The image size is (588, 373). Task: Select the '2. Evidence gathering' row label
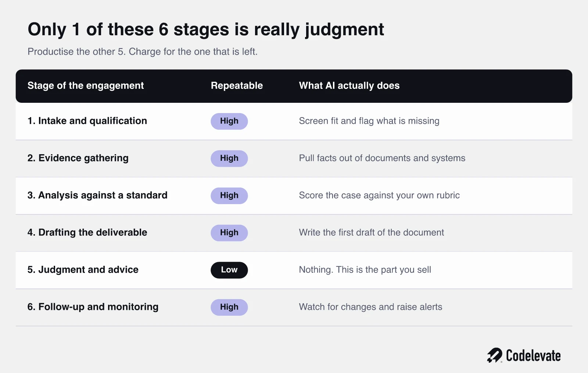click(78, 158)
